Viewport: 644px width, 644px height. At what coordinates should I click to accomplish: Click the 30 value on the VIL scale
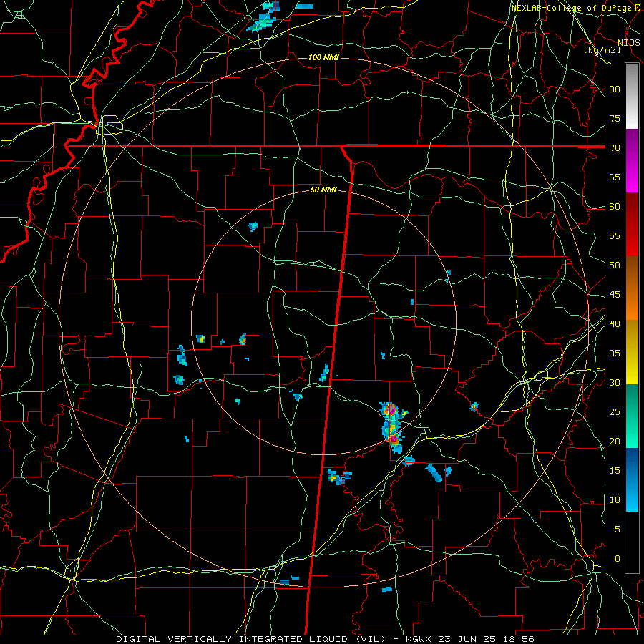coord(615,382)
